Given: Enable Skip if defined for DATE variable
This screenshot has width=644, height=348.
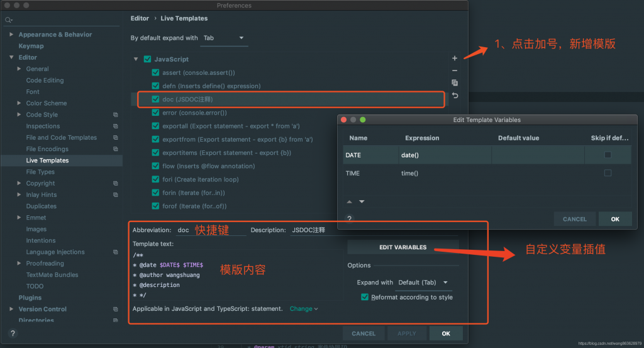Looking at the screenshot, I should (x=608, y=155).
